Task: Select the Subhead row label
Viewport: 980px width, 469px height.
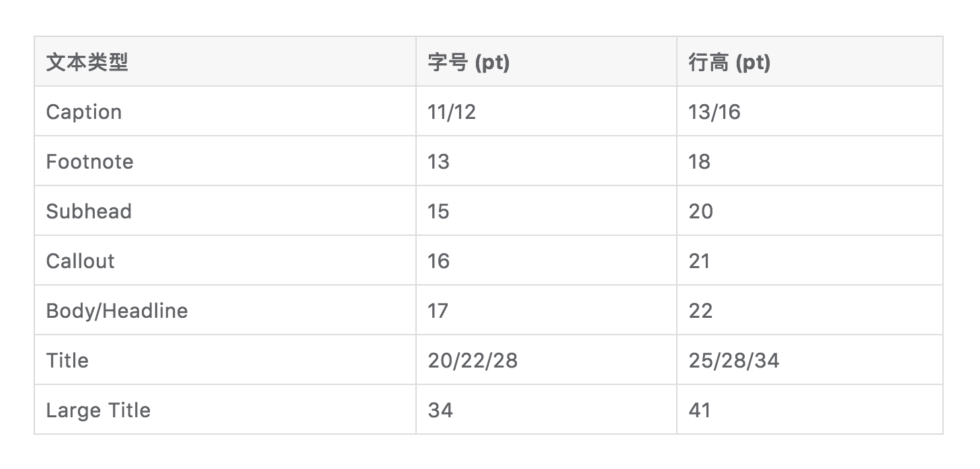Action: point(89,211)
